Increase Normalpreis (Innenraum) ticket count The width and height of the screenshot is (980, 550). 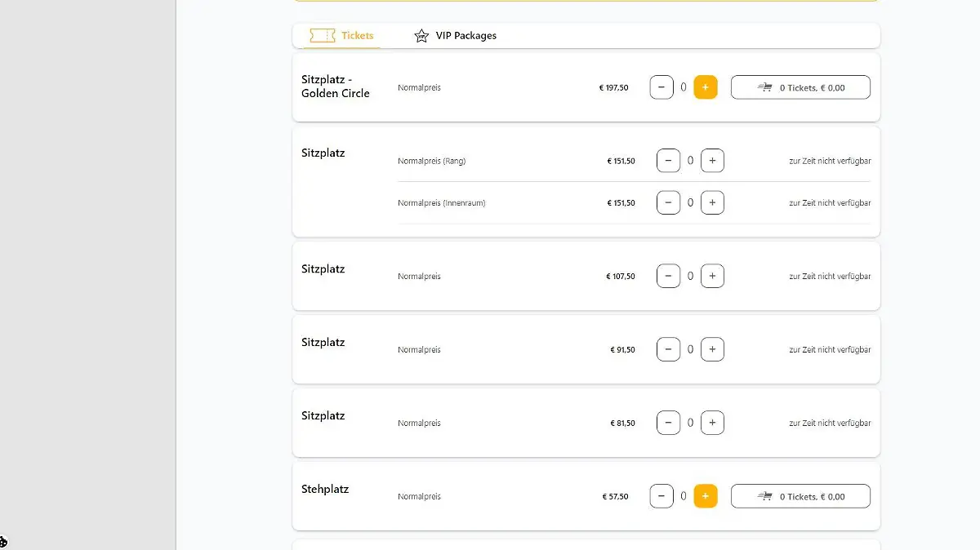(x=712, y=202)
